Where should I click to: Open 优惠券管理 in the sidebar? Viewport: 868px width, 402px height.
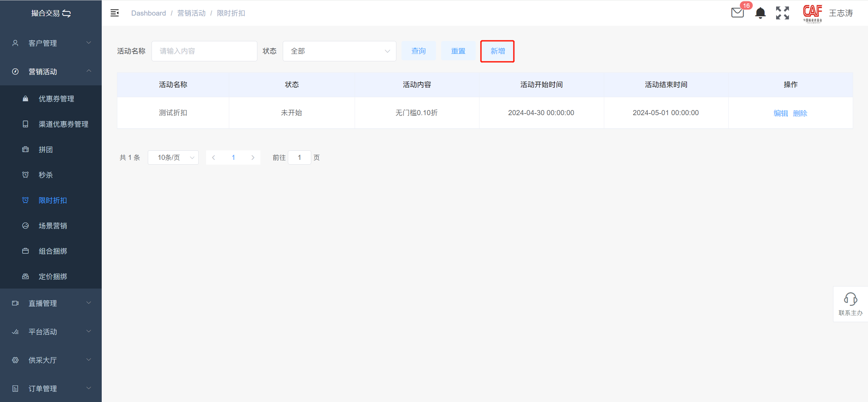(56, 99)
